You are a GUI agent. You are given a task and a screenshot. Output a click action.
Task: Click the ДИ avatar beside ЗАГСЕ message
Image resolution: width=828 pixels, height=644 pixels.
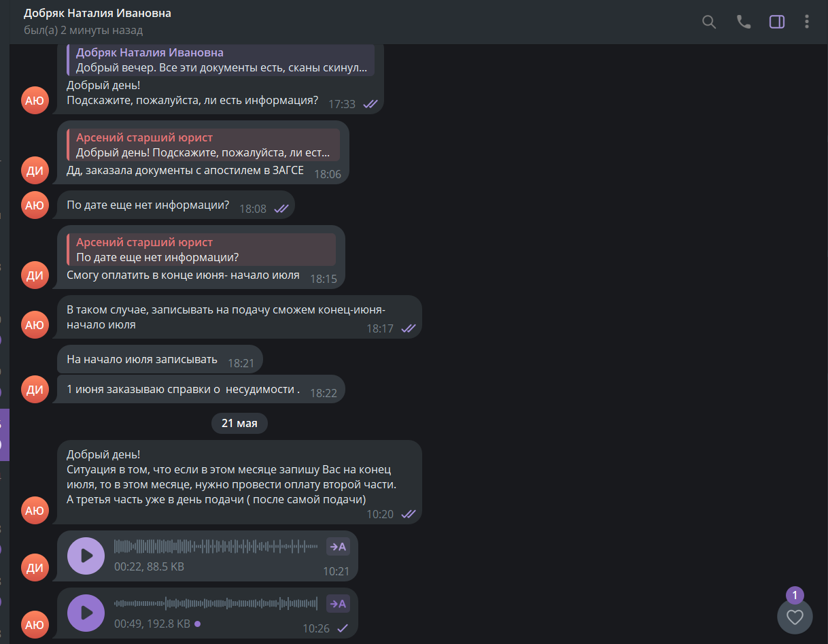click(35, 171)
